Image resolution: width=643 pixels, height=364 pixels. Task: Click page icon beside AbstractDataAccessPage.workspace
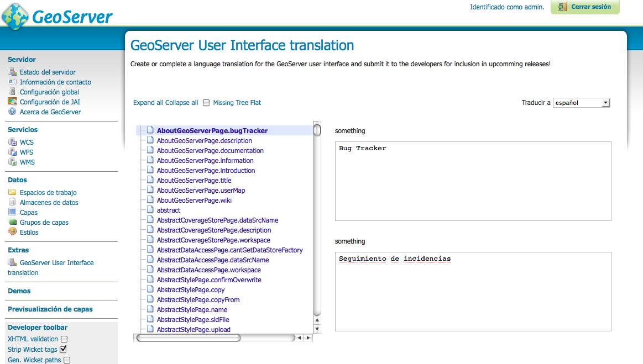(x=150, y=270)
